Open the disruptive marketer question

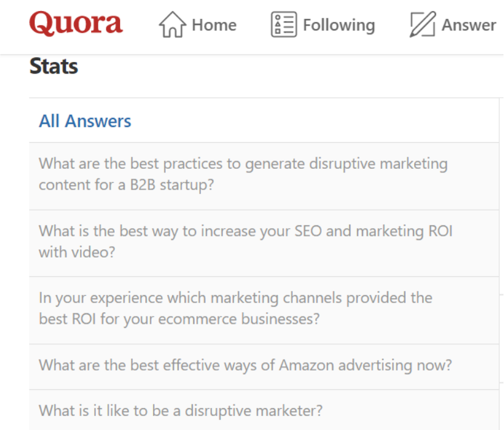[x=264, y=410]
